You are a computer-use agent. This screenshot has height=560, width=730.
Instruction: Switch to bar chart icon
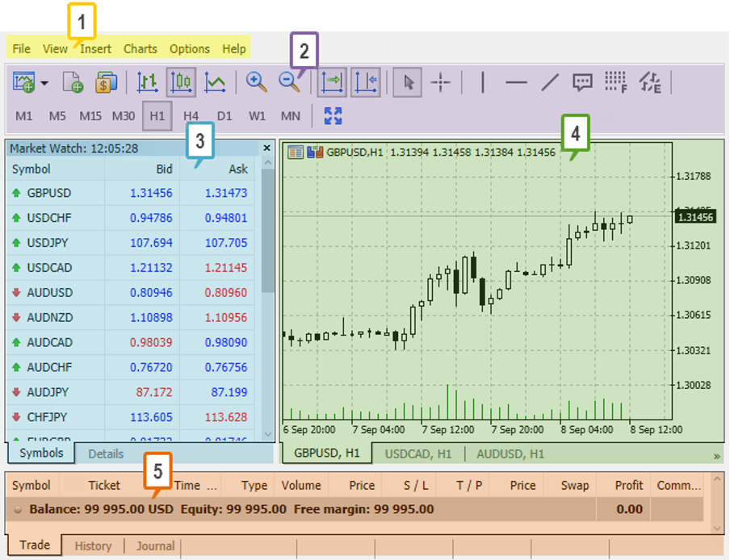coord(148,82)
